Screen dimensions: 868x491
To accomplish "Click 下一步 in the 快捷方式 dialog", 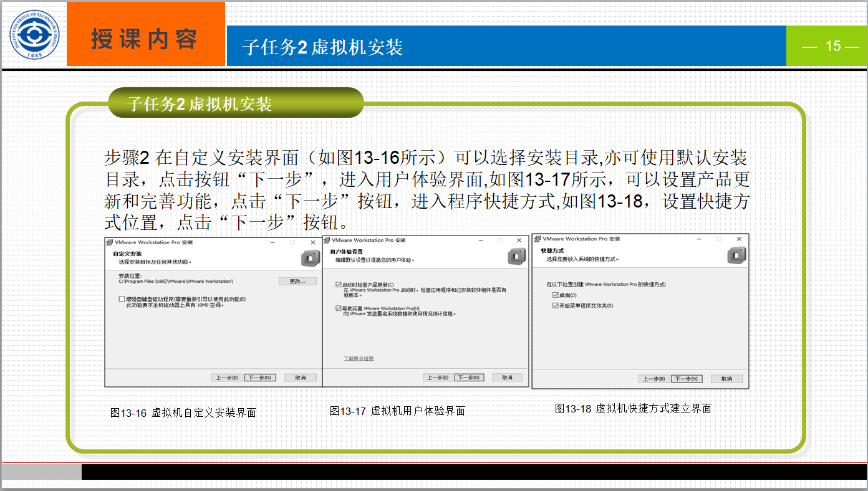I will tap(687, 379).
